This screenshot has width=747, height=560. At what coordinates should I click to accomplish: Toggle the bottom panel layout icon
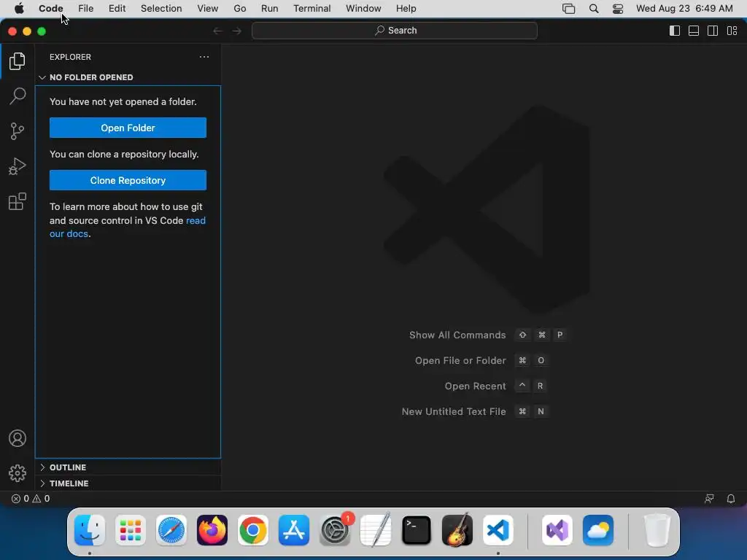[694, 31]
